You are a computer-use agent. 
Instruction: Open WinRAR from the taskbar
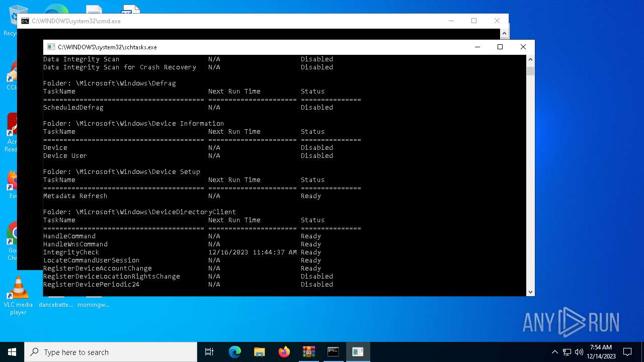pos(309,352)
